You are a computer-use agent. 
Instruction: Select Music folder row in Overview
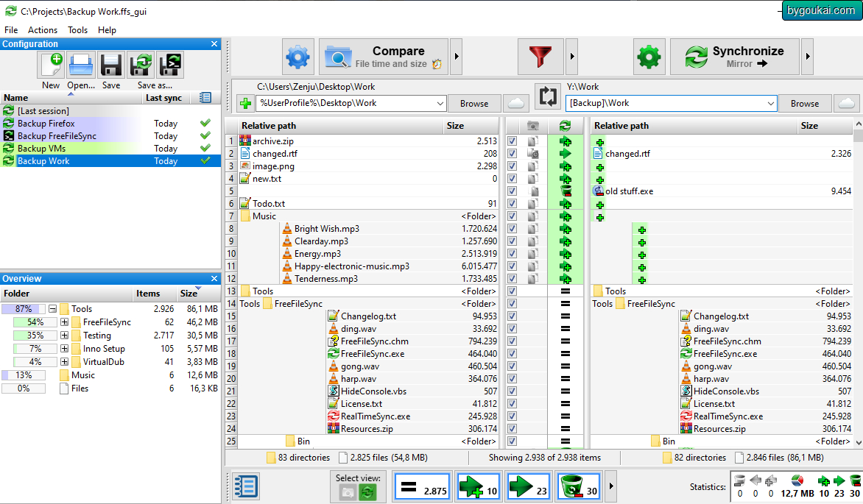(110, 375)
